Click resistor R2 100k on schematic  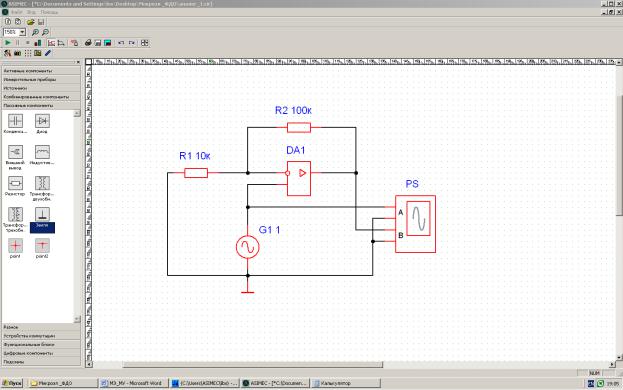point(299,127)
